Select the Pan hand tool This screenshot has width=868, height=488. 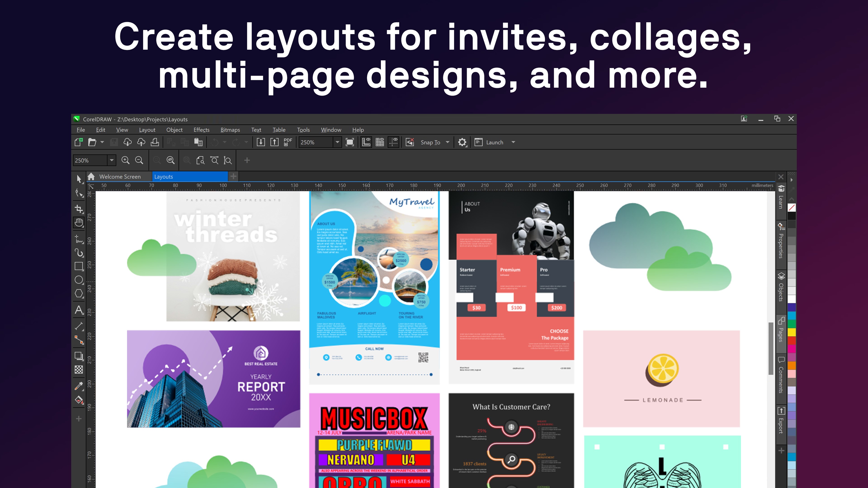tap(79, 222)
